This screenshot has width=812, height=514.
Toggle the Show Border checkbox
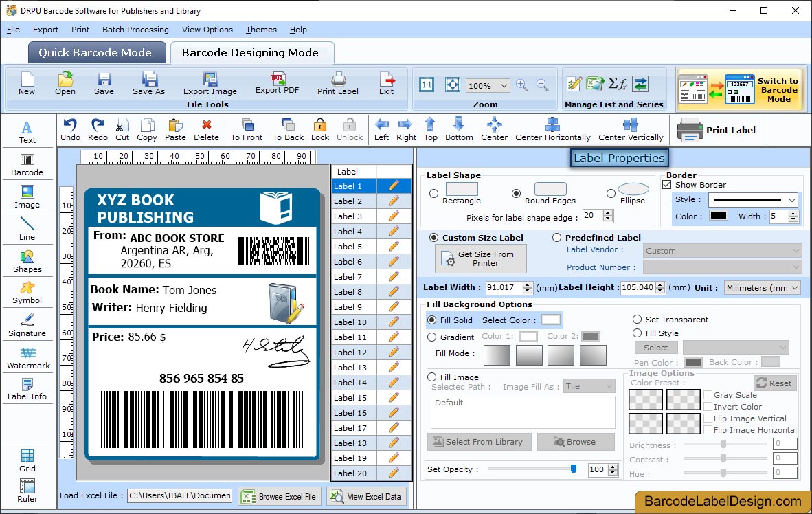(x=667, y=184)
